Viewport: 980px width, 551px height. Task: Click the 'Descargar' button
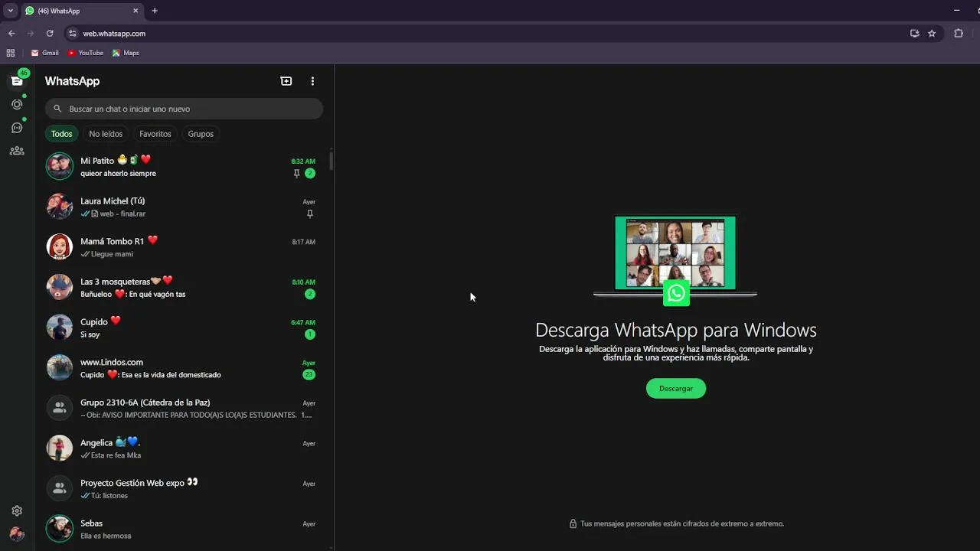676,389
